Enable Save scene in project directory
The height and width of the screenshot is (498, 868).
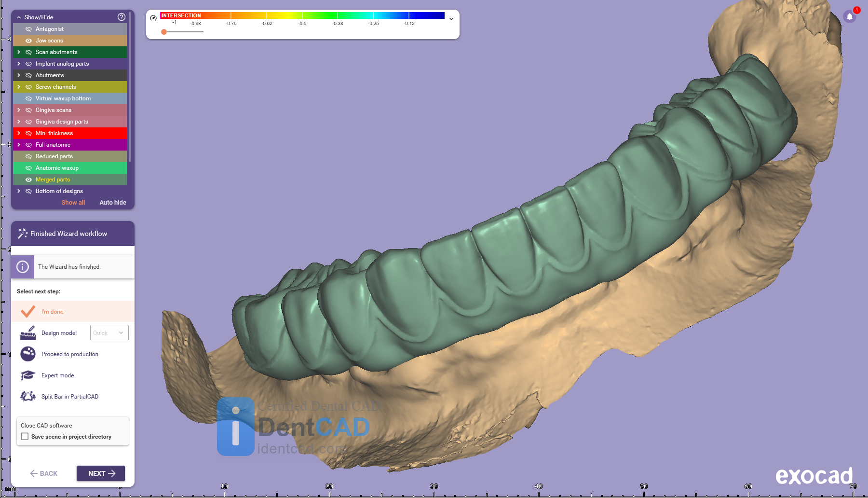click(x=25, y=436)
